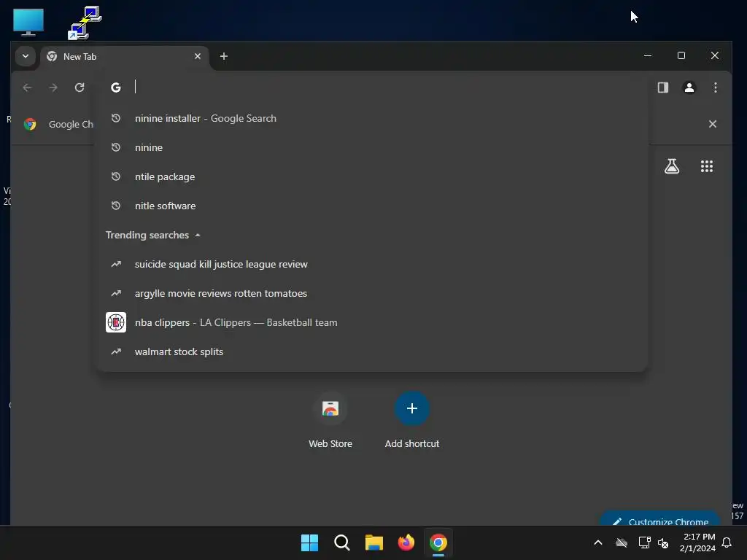747x560 pixels.
Task: Select 'walmart stock splits' trending search
Action: click(x=372, y=351)
